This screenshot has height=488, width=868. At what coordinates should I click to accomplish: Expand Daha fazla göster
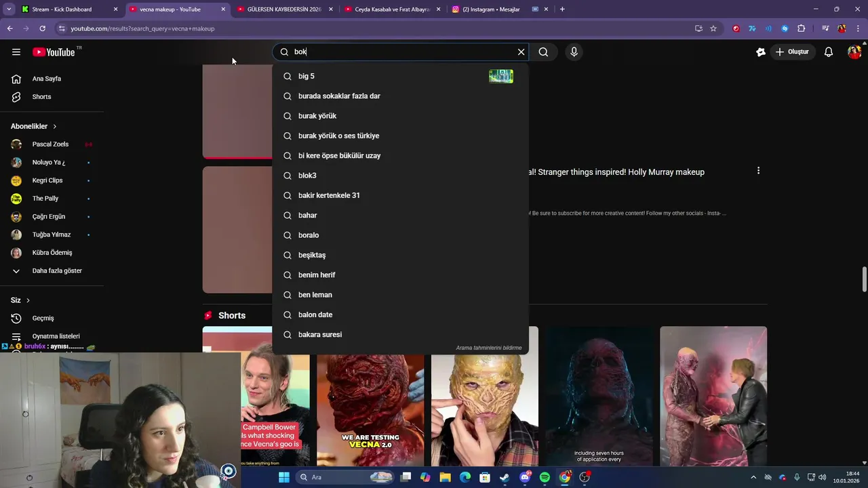click(52, 271)
